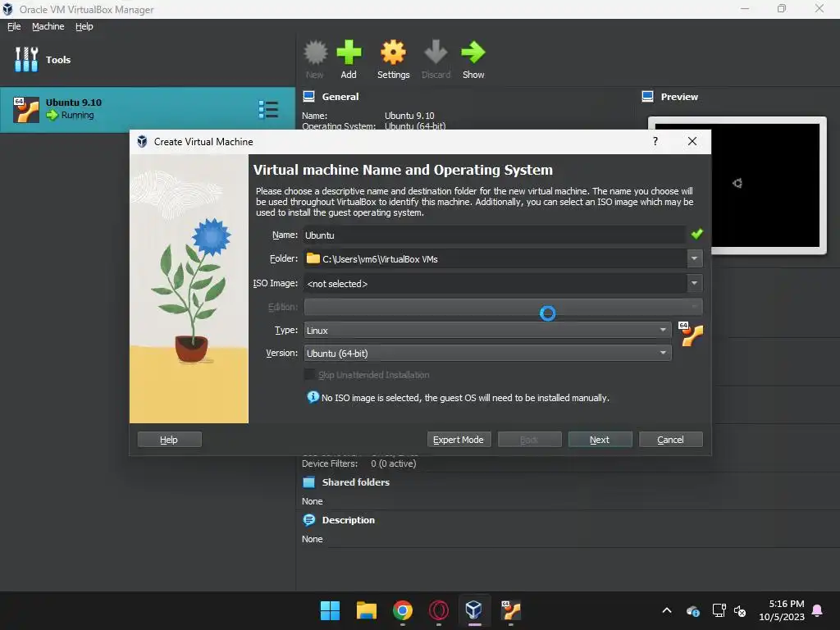This screenshot has height=630, width=840.
Task: Click the OS type icon beside Type
Action: (691, 334)
